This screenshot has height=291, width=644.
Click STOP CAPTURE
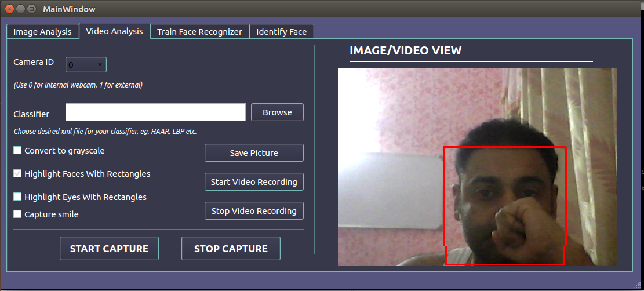[x=231, y=248]
